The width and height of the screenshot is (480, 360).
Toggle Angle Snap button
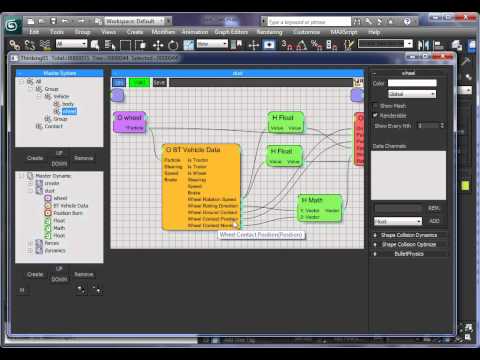click(301, 44)
